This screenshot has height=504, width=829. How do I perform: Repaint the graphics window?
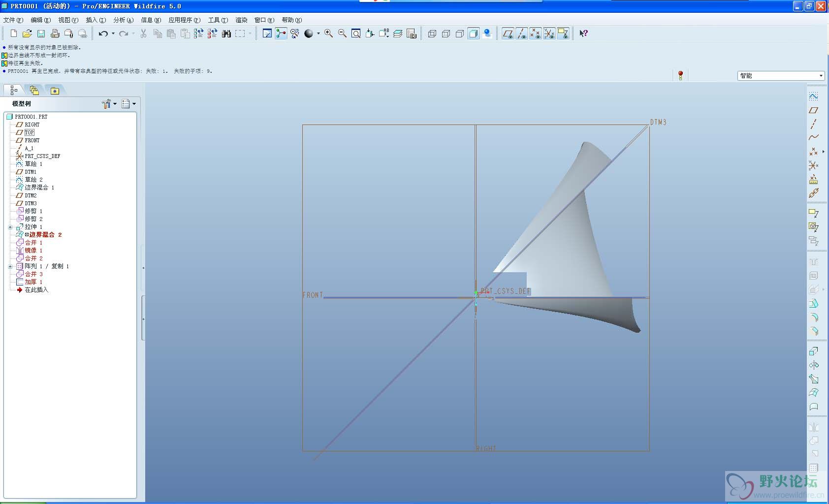pyautogui.click(x=267, y=33)
